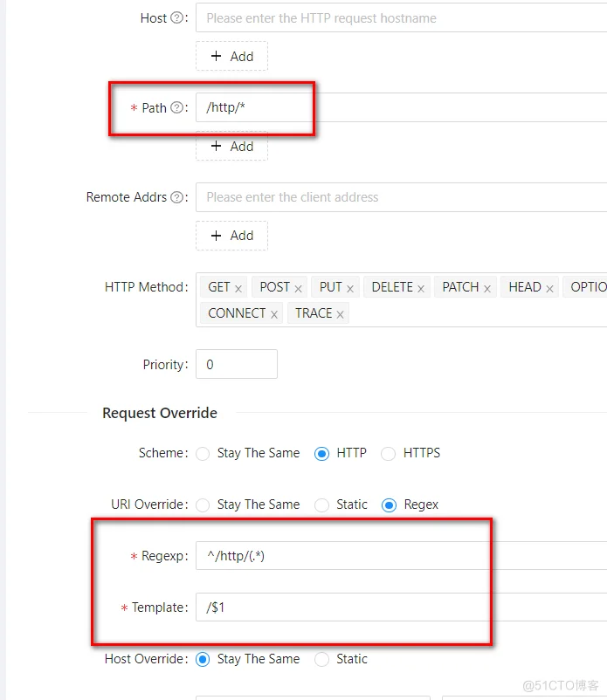Image resolution: width=607 pixels, height=700 pixels.
Task: Remove the POST method tag
Action: tap(299, 288)
